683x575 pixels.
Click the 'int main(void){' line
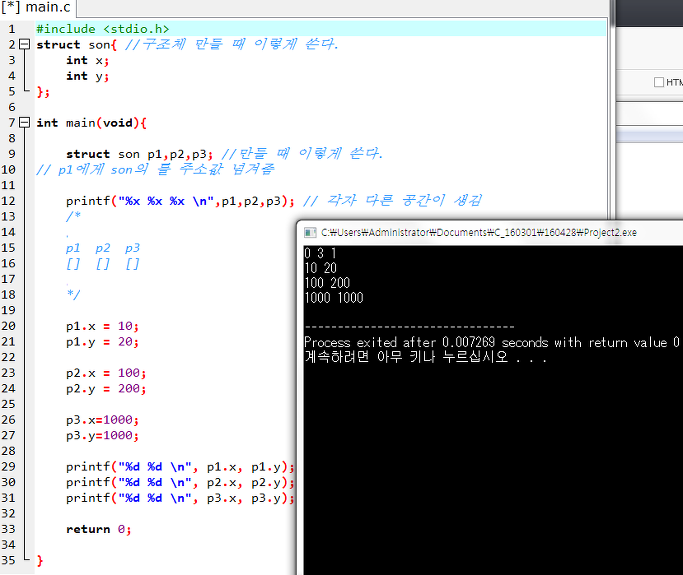tap(91, 123)
